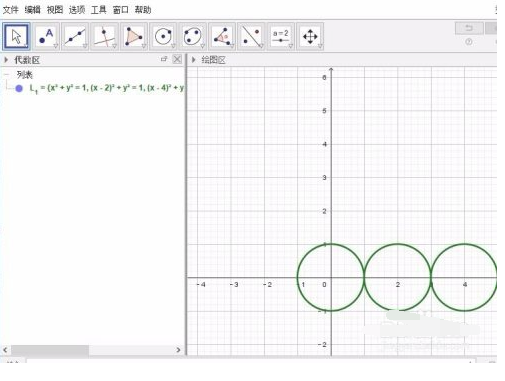
Task: Choose the Line through two points tool
Action: 75,36
